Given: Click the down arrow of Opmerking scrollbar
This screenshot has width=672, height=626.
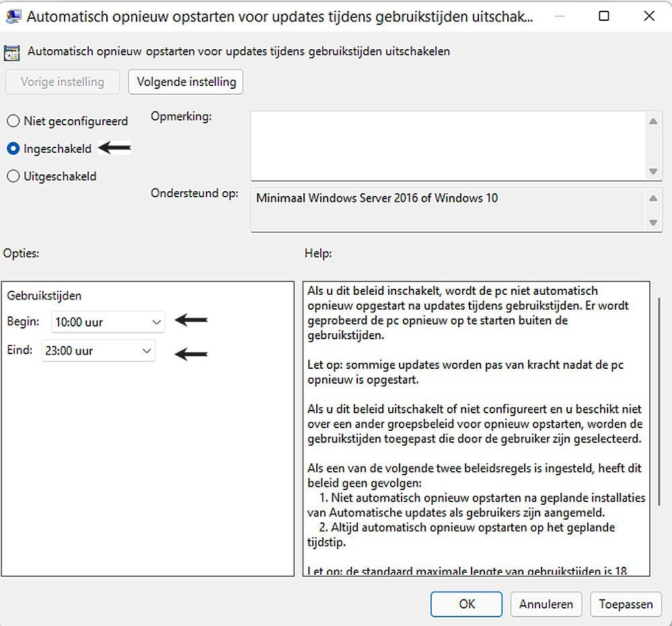Looking at the screenshot, I should tap(653, 172).
